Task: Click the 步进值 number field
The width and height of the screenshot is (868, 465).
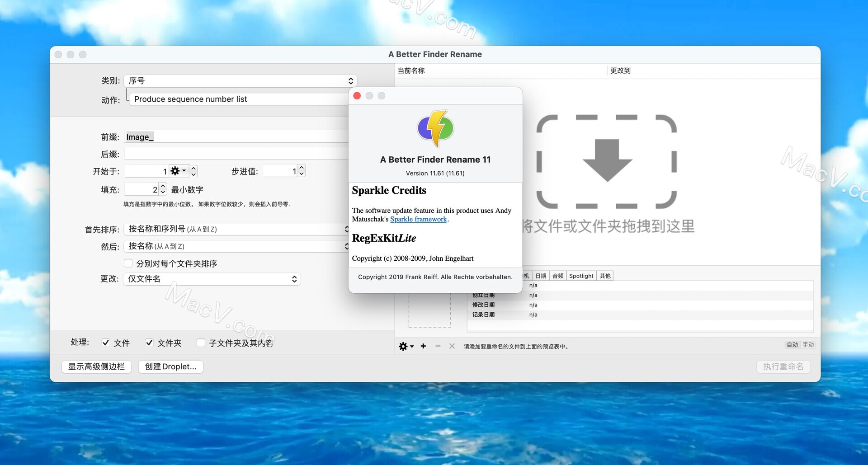Action: point(280,171)
